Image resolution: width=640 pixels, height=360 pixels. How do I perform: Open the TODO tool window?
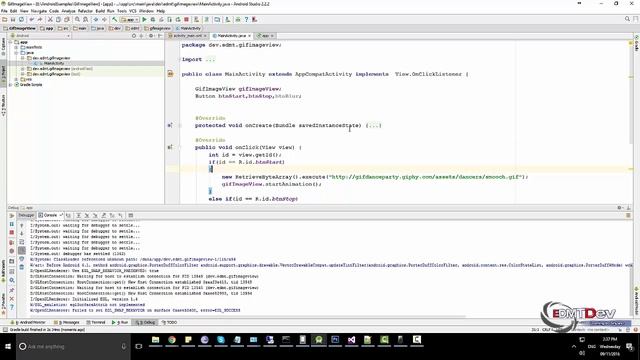click(x=169, y=322)
